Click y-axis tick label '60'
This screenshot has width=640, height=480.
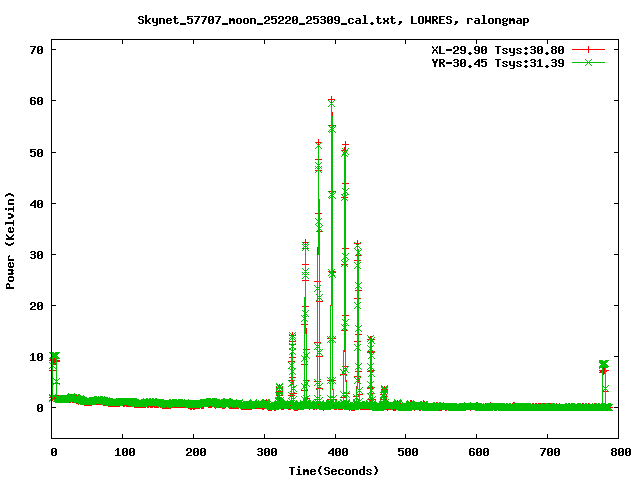tap(36, 101)
